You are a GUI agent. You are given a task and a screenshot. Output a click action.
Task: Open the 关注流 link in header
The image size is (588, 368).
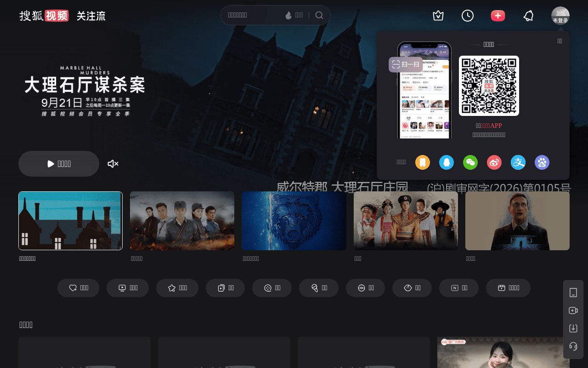(91, 16)
